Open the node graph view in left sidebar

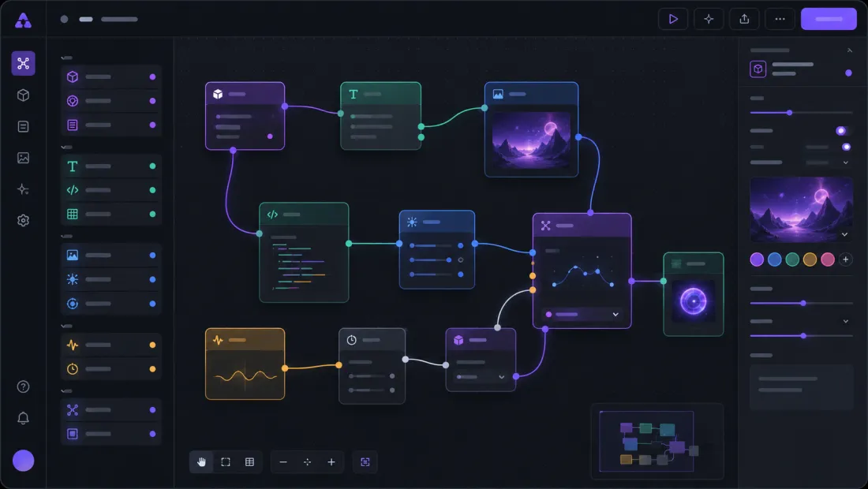pos(23,64)
